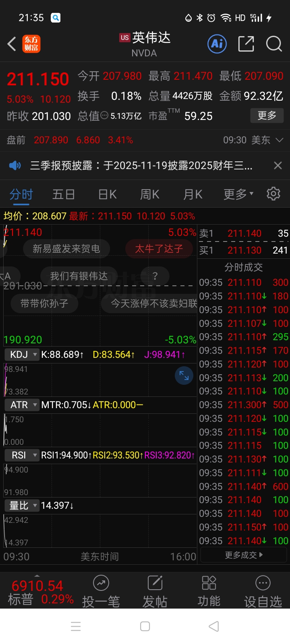Open chart settings gear icon
This screenshot has width=290, height=644.
[273, 194]
